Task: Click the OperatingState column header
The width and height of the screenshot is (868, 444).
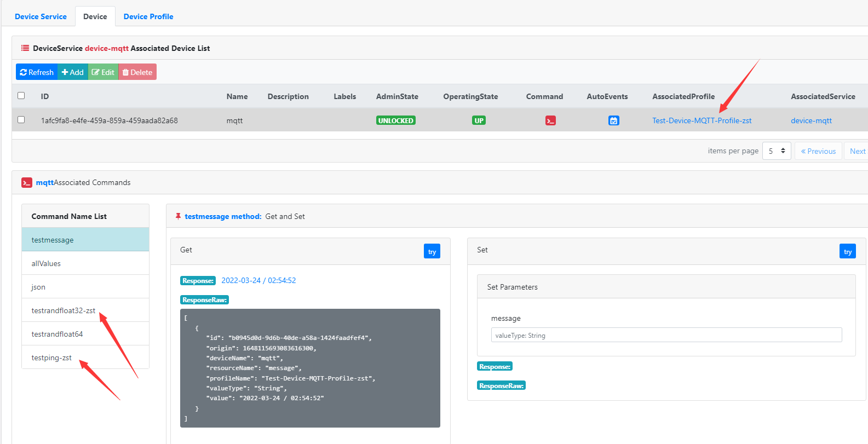Action: click(x=470, y=96)
